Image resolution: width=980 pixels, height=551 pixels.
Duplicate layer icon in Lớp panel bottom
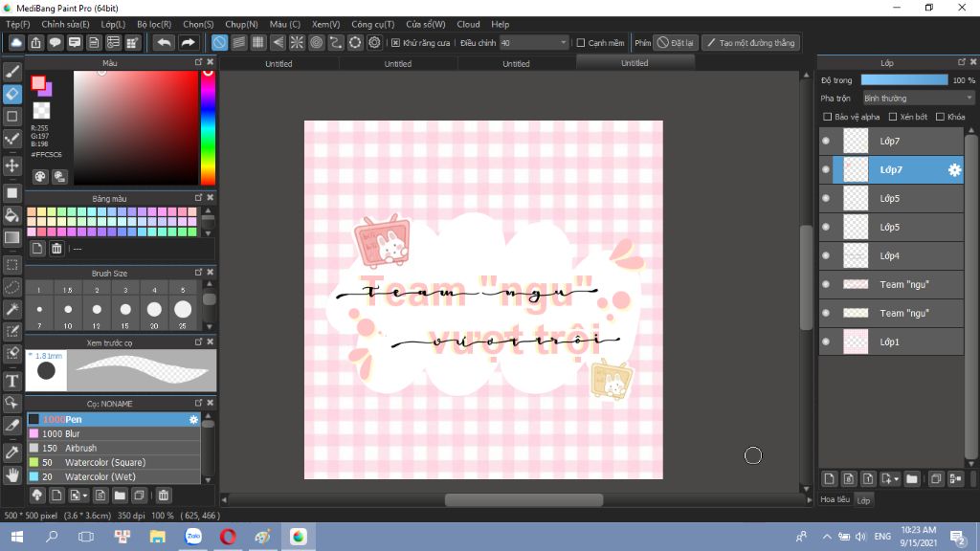[936, 479]
